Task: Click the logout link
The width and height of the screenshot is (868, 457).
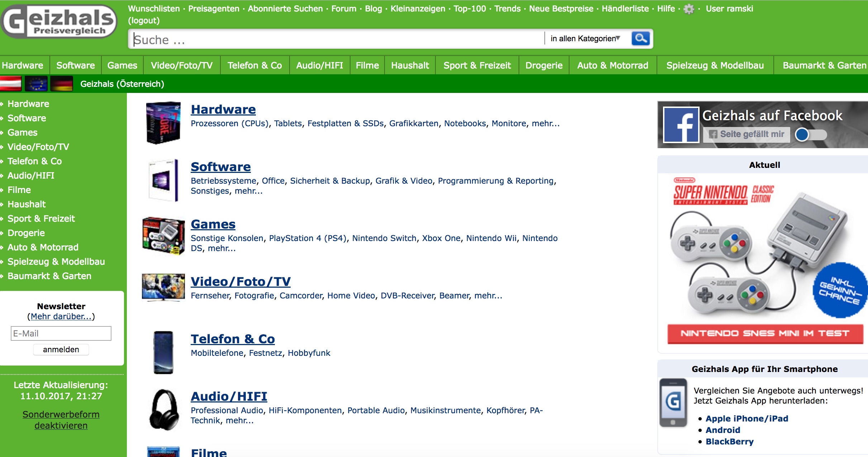Action: point(144,20)
